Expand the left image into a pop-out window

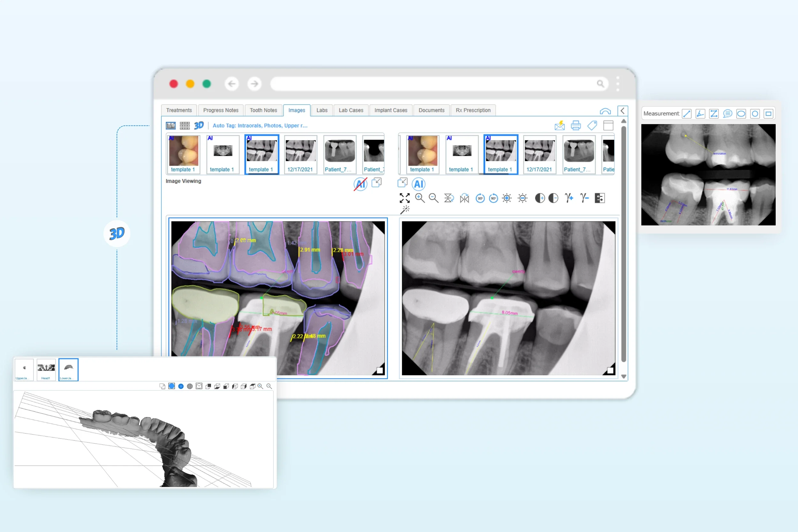[x=377, y=183]
